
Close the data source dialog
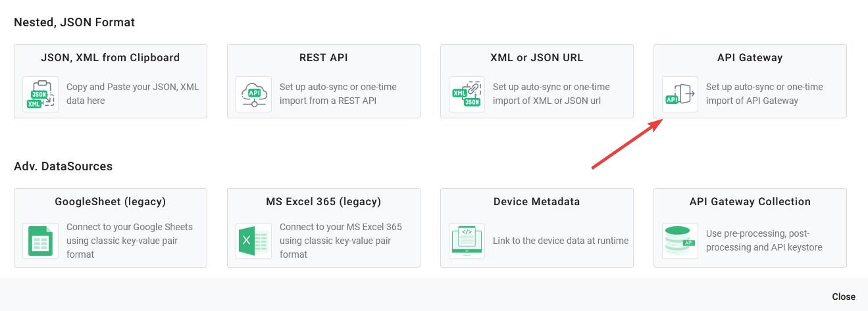pyautogui.click(x=843, y=297)
